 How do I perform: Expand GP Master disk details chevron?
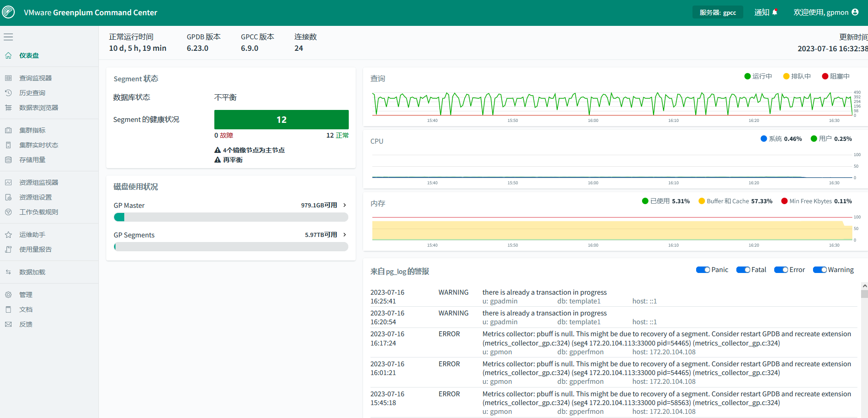pyautogui.click(x=345, y=205)
